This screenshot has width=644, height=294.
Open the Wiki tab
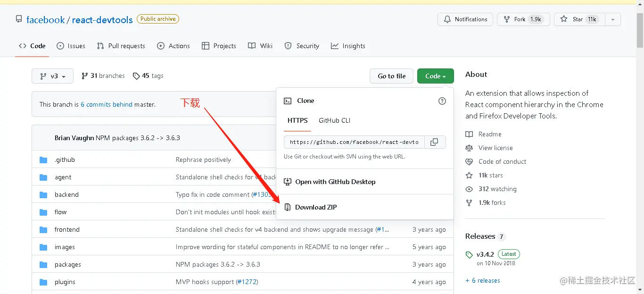click(x=260, y=46)
